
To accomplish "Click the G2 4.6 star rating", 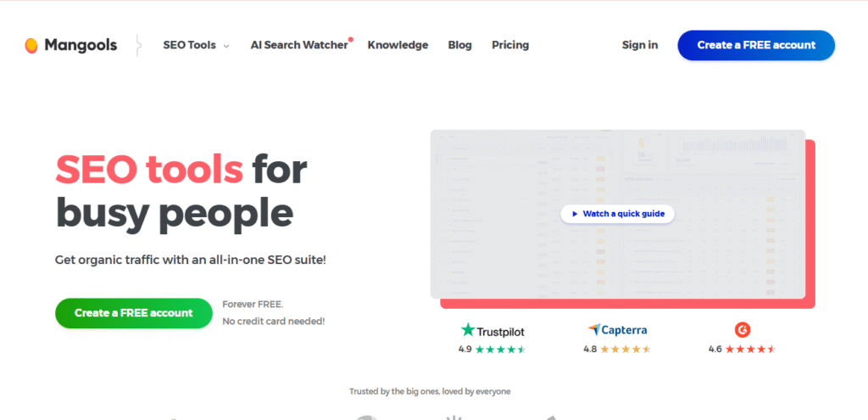I will [x=751, y=349].
